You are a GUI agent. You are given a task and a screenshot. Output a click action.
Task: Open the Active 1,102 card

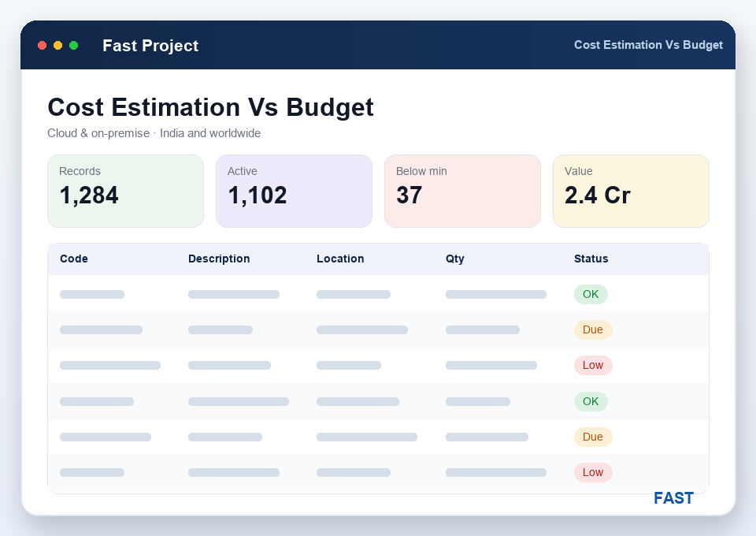coord(294,191)
